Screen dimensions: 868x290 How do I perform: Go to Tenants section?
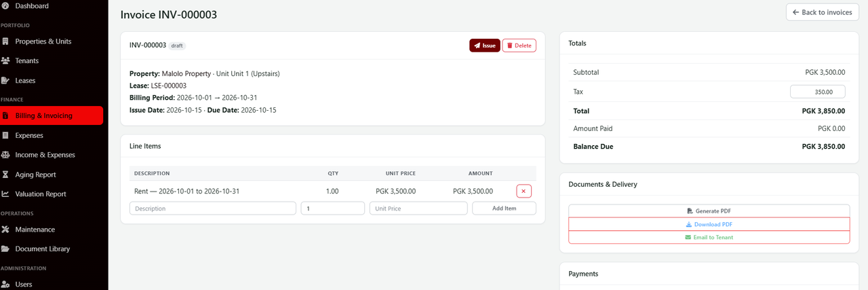(x=52, y=61)
